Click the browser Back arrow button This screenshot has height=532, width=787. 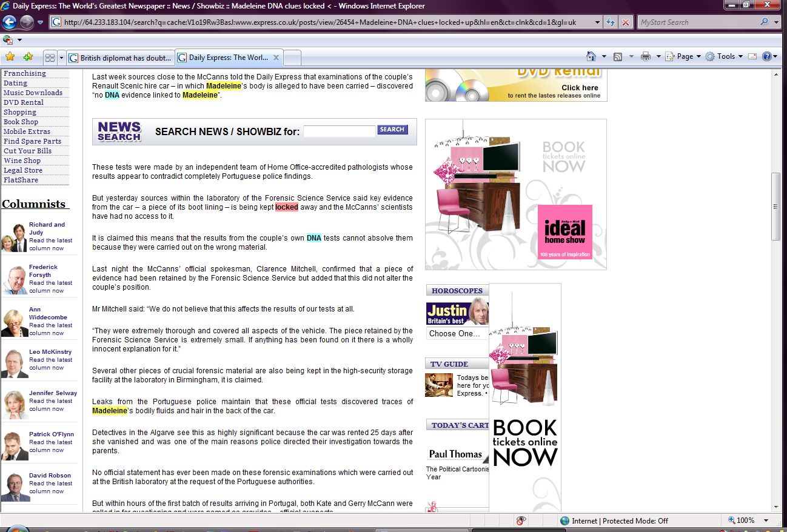[9, 22]
